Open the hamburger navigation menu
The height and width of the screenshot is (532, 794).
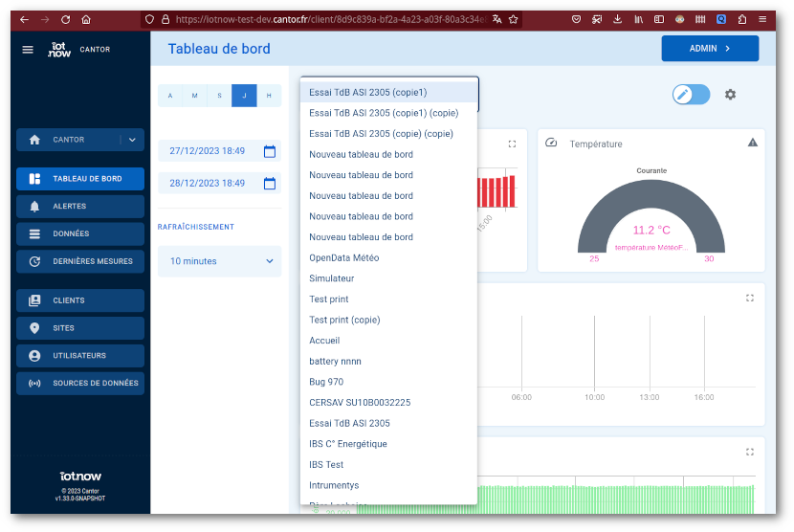click(x=28, y=50)
